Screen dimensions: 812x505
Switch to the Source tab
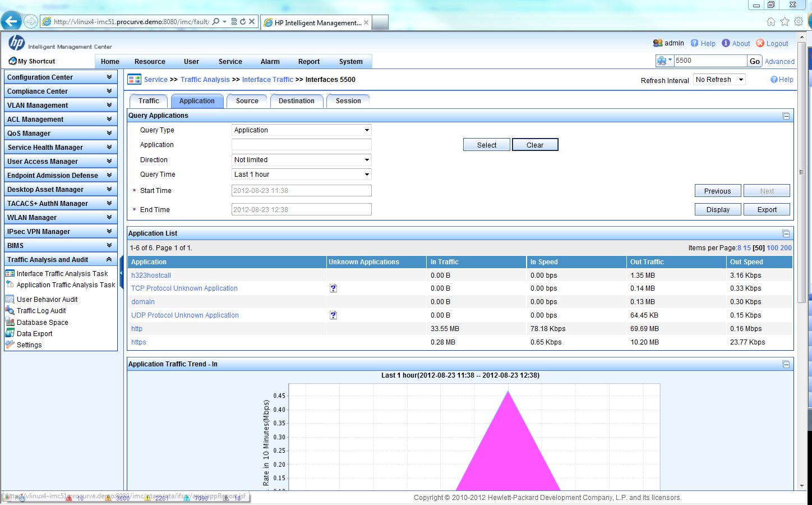[x=247, y=101]
